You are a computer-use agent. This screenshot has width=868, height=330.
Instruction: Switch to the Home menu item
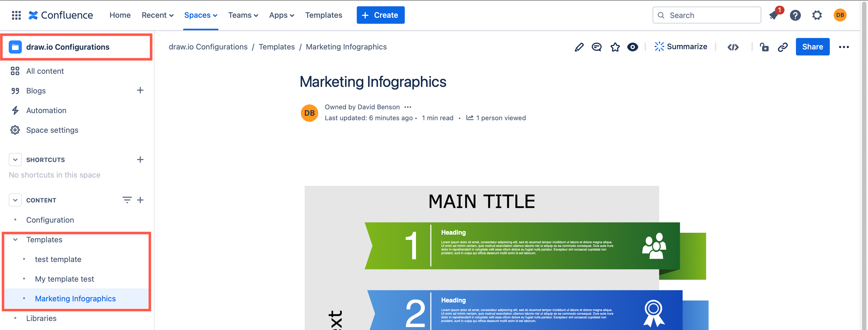click(x=120, y=15)
